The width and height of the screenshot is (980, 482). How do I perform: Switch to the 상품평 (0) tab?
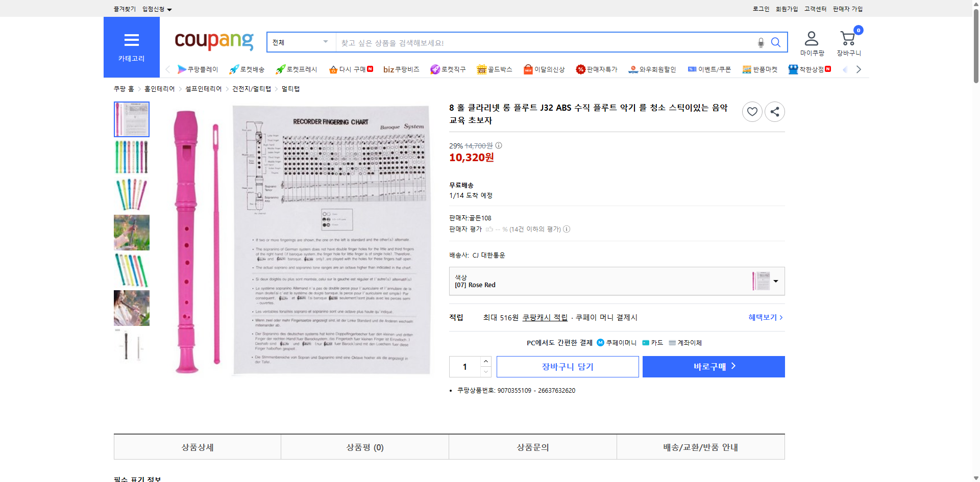tap(364, 447)
